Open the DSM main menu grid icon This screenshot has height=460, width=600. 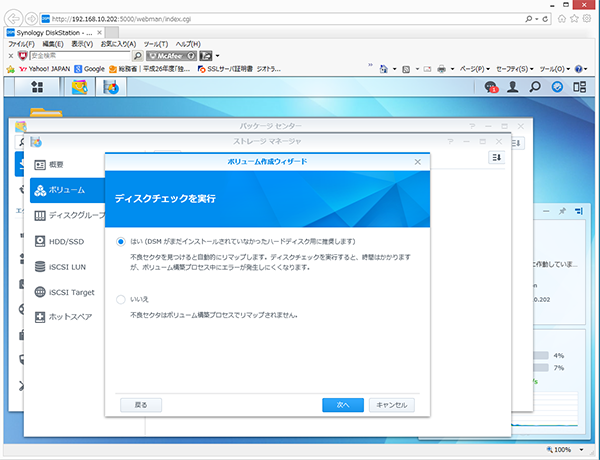37,87
